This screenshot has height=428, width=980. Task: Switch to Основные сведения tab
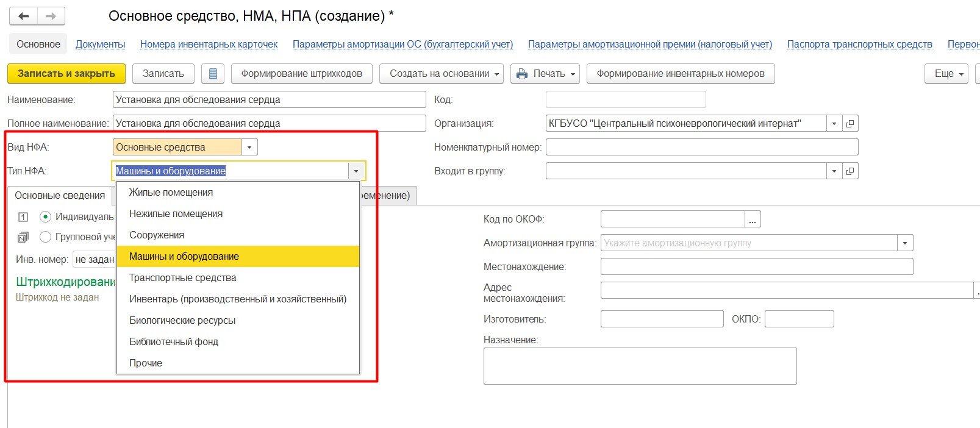60,196
